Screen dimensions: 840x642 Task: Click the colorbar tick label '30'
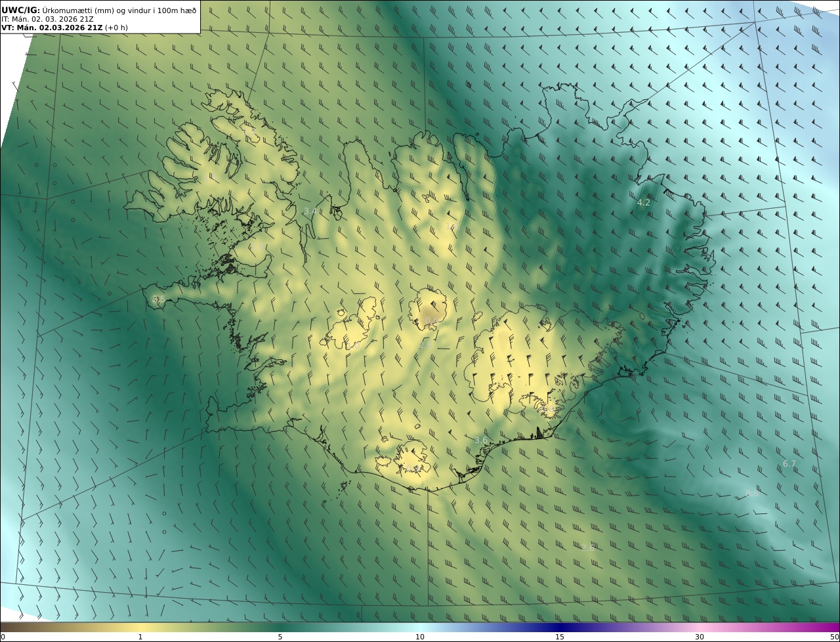pyautogui.click(x=700, y=637)
